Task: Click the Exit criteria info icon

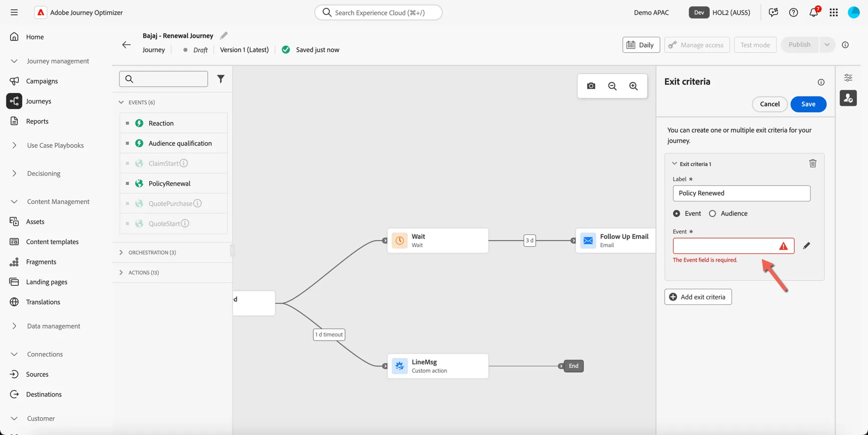Action: (821, 82)
